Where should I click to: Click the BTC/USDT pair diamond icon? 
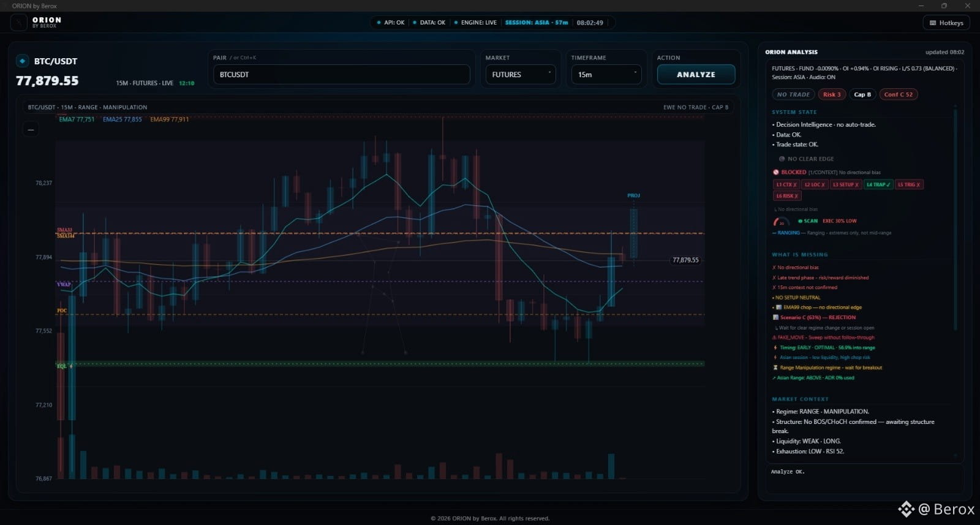pyautogui.click(x=23, y=61)
